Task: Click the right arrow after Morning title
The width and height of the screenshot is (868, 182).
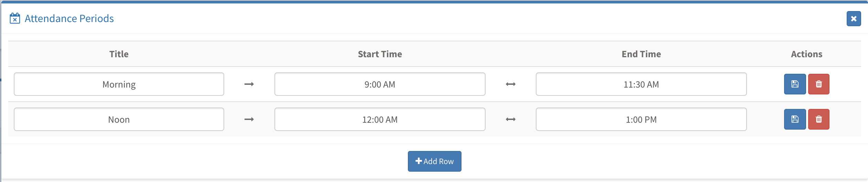Action: [x=249, y=84]
